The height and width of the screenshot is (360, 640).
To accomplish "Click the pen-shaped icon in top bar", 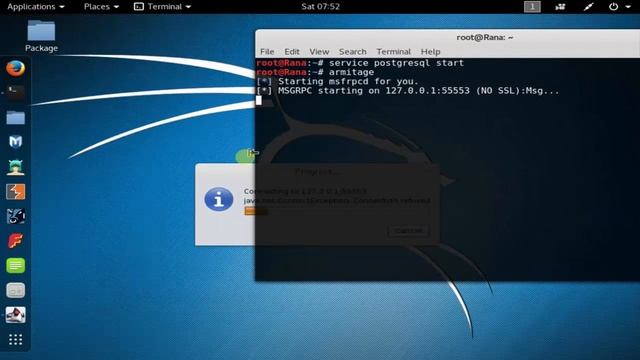I will click(588, 7).
